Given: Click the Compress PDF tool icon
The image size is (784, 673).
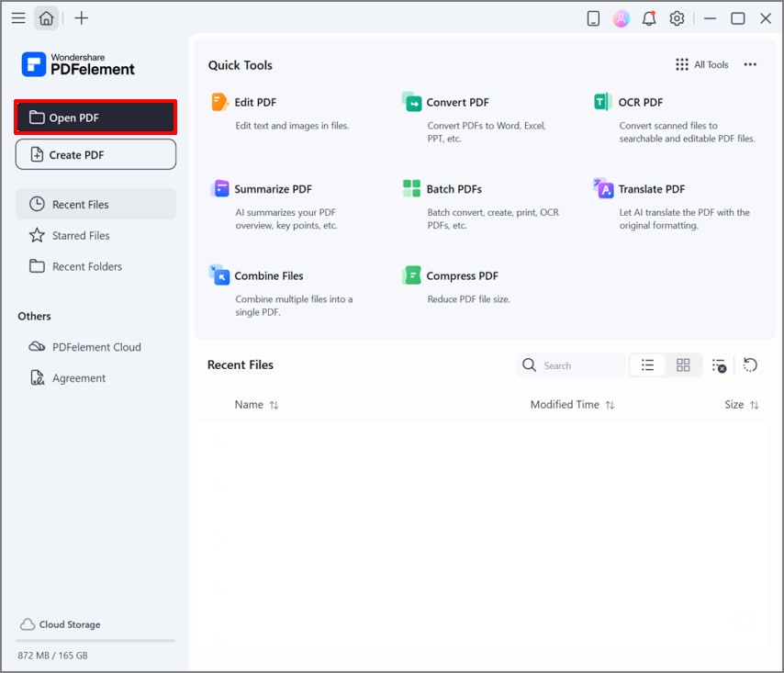Looking at the screenshot, I should pyautogui.click(x=412, y=275).
